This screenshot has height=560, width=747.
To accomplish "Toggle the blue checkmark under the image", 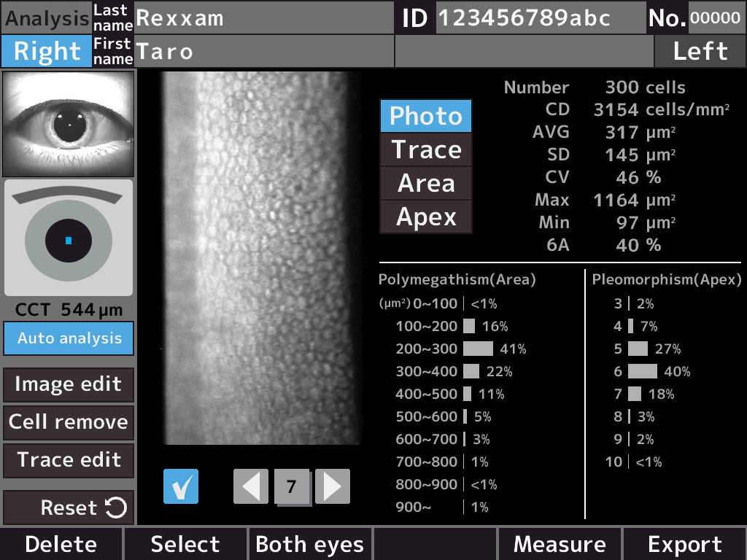I will pyautogui.click(x=181, y=486).
